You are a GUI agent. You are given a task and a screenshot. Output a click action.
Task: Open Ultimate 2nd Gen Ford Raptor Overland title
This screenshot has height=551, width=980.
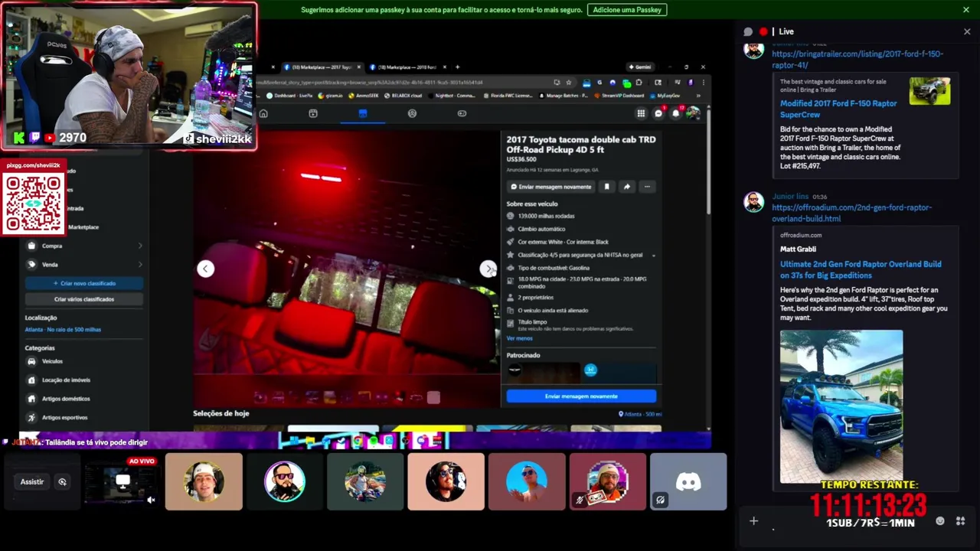point(861,269)
